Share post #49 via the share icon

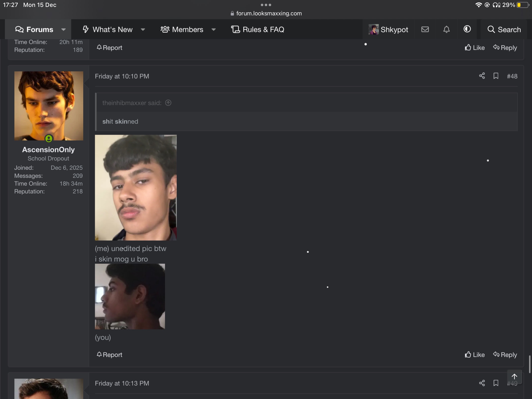(482, 383)
